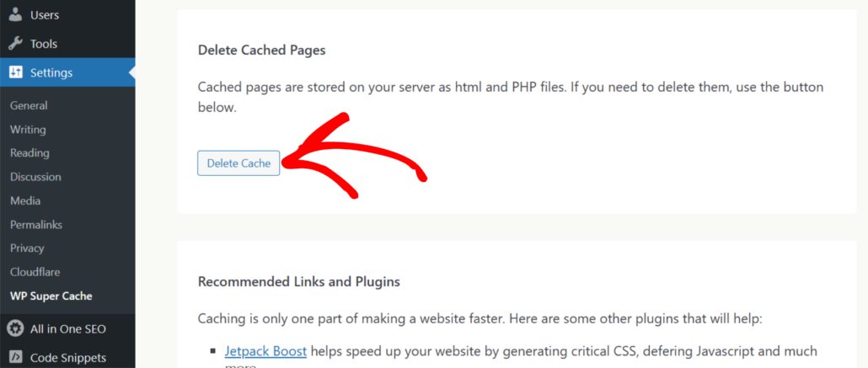Click text 'Caching is only one part'
868x368 pixels.
coord(268,319)
